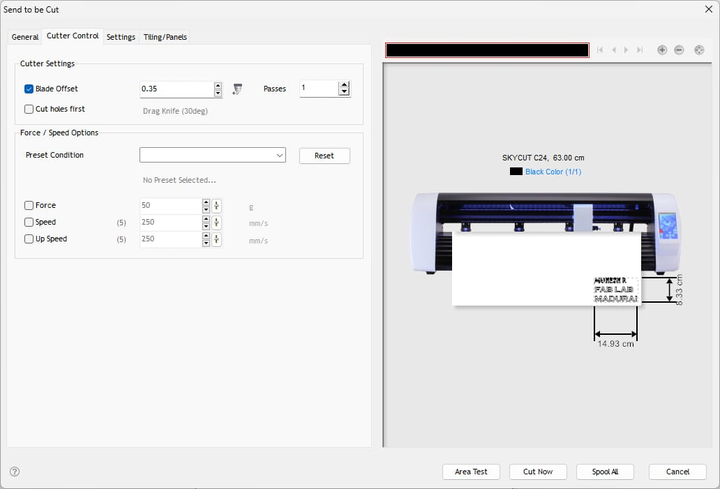The width and height of the screenshot is (720, 489).
Task: Open the blade offset tool icon
Action: coord(237,89)
